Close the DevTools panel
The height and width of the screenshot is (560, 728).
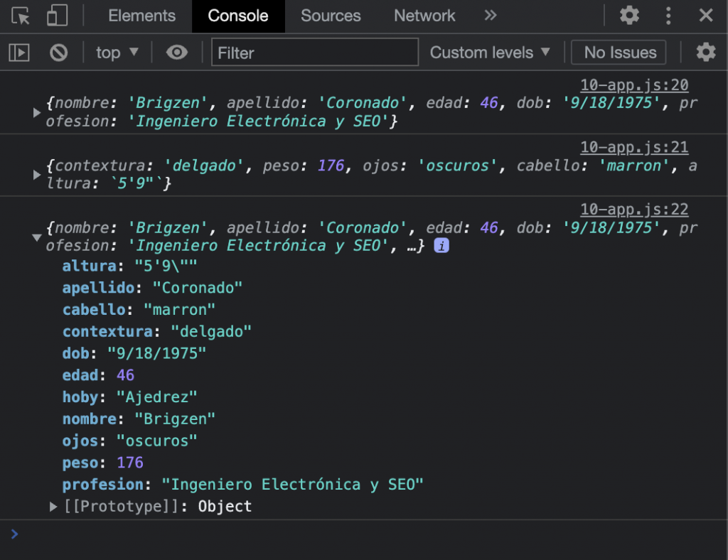coord(706,16)
